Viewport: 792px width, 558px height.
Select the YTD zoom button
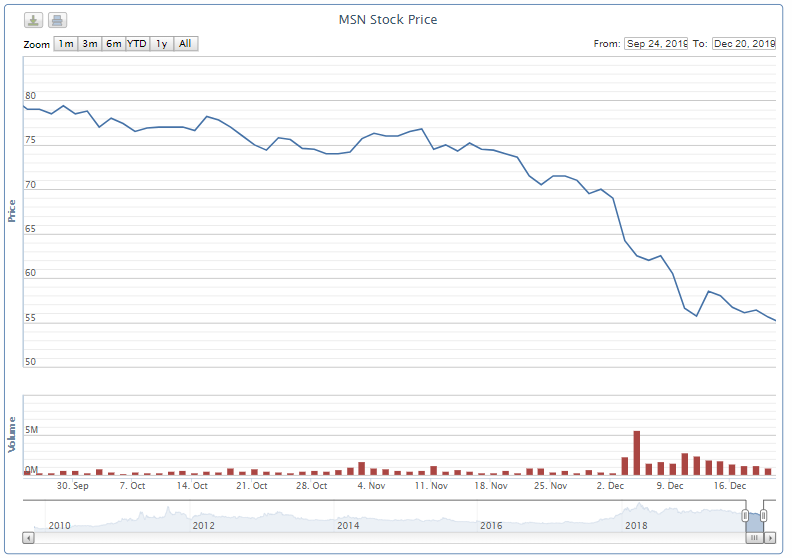(x=137, y=44)
